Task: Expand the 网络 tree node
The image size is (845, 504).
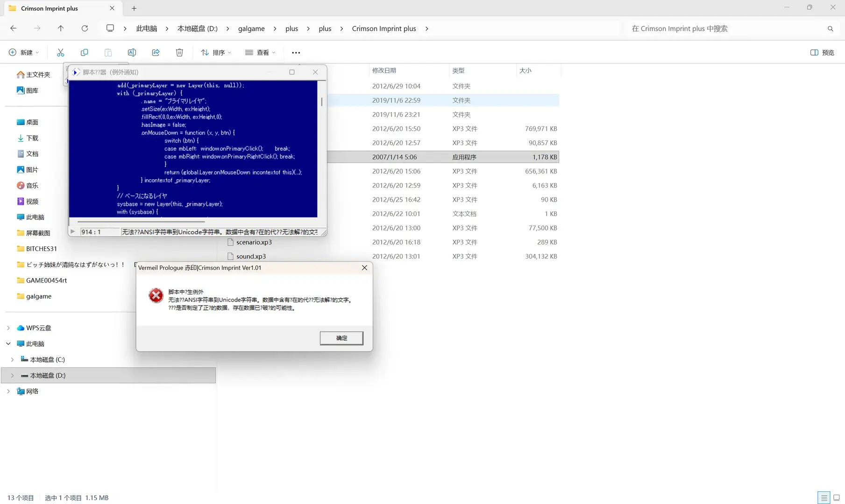Action: point(8,392)
